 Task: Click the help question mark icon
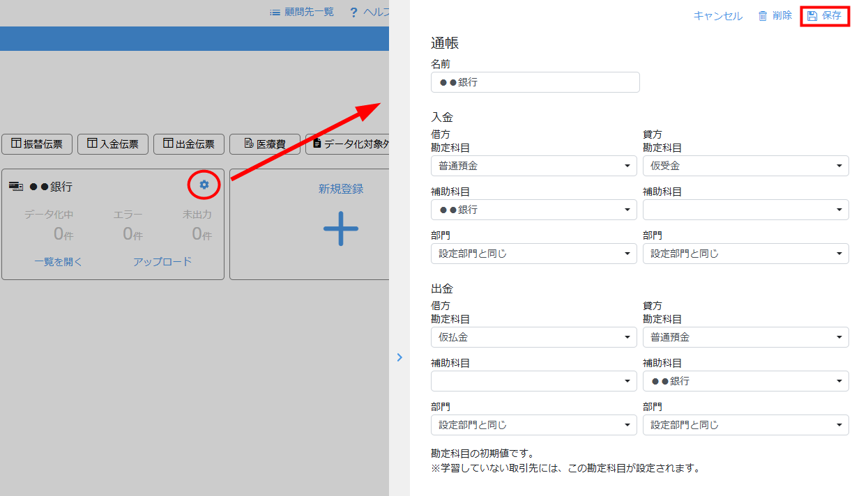[x=354, y=12]
